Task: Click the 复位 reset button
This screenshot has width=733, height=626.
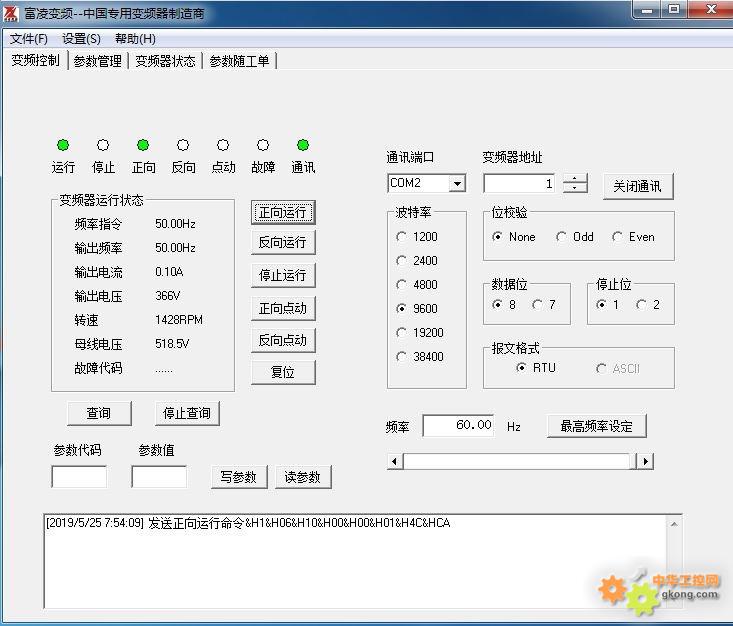Action: pos(283,372)
